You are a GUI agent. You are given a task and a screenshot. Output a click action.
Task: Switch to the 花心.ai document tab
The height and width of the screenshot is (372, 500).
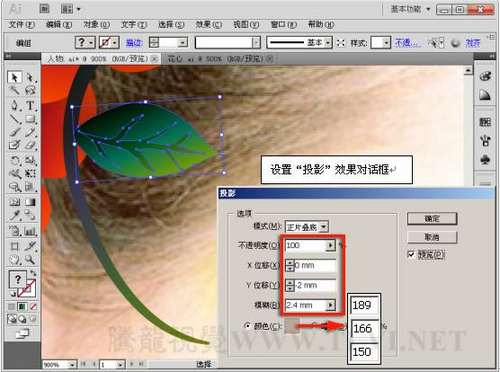tap(215, 59)
